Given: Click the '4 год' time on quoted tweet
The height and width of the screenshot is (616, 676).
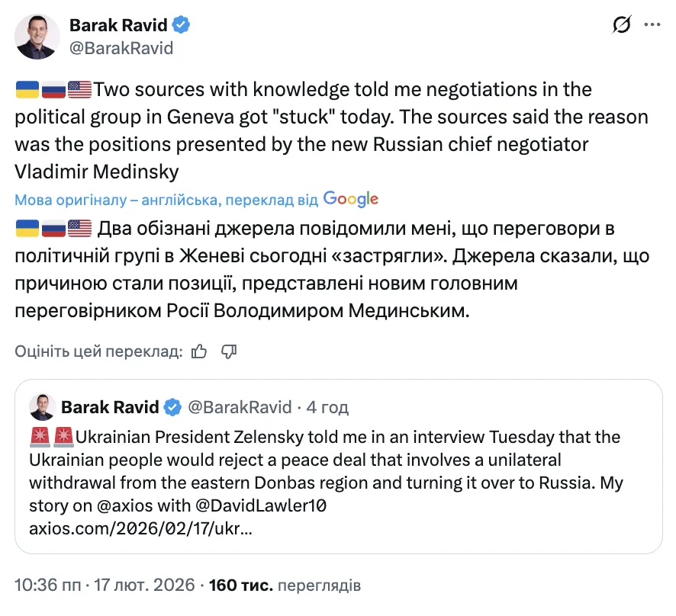Looking at the screenshot, I should pos(327,407).
